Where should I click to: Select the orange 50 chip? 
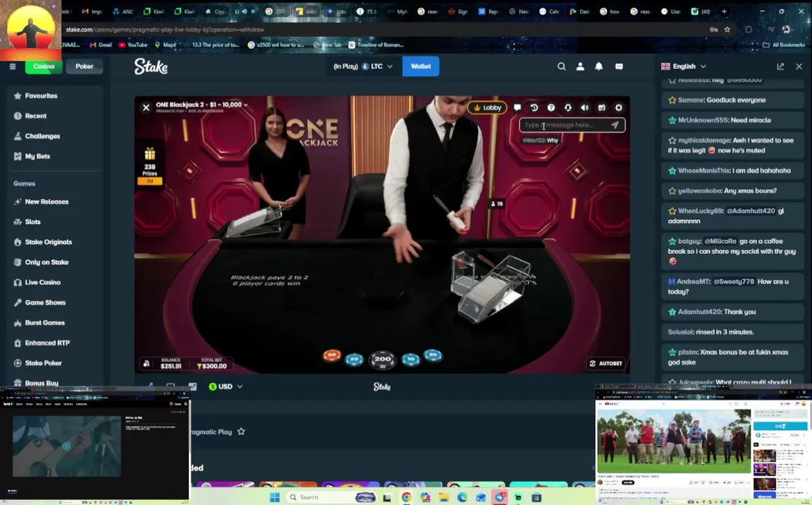click(331, 356)
